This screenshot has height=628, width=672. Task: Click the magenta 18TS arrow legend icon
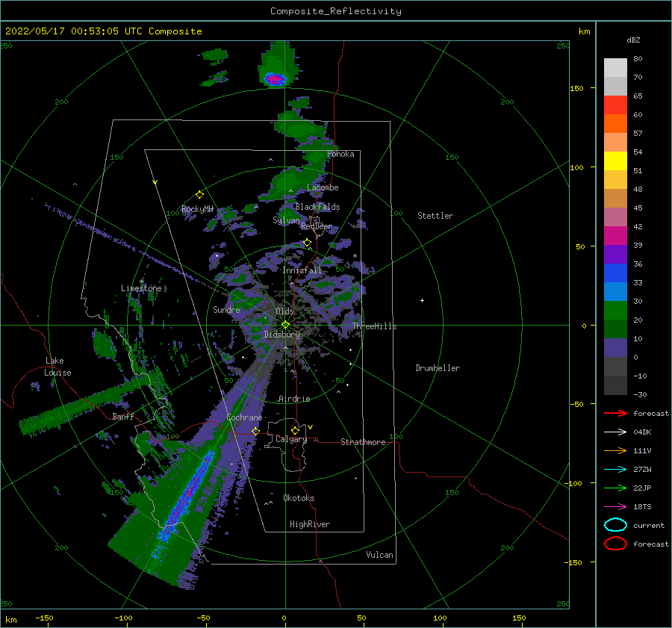pyautogui.click(x=615, y=507)
